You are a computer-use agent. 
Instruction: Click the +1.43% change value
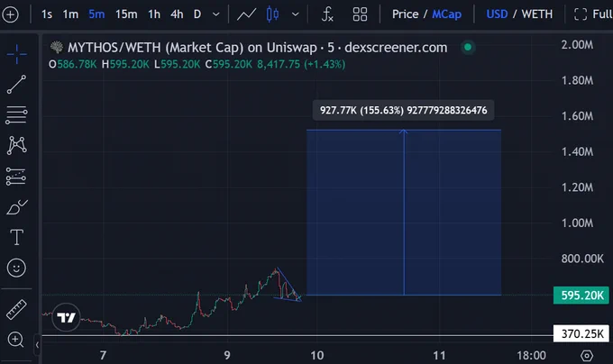[325, 64]
